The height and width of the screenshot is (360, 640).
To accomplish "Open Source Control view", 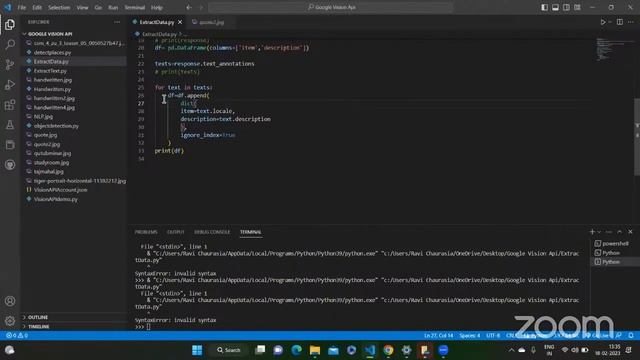I will pos(10,64).
